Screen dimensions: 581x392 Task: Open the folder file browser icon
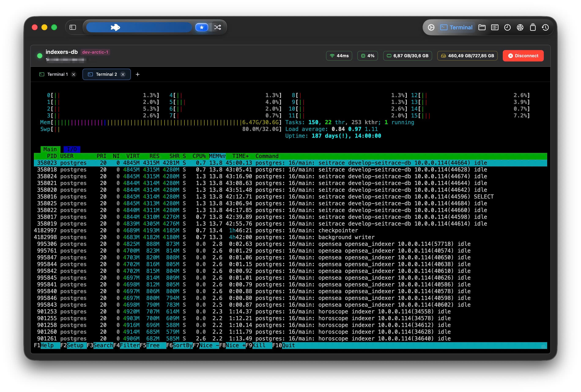coord(482,27)
